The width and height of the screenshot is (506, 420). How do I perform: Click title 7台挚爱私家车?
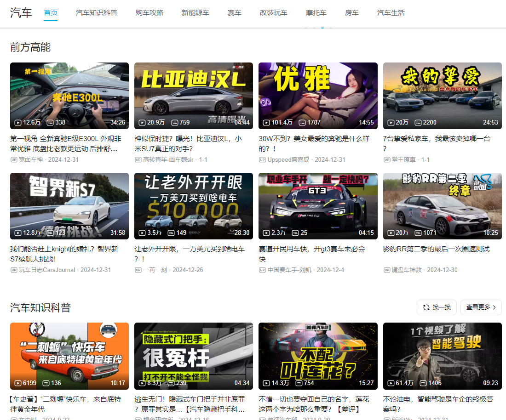pyautogui.click(x=437, y=144)
